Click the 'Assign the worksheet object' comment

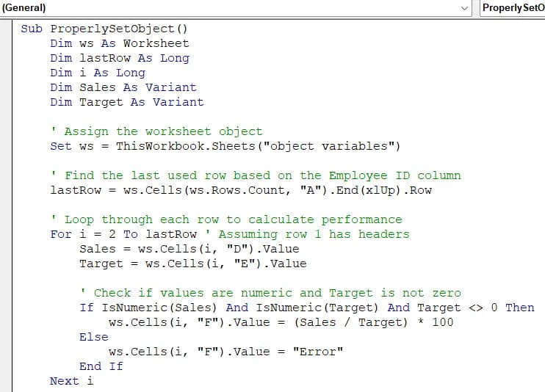coord(156,131)
